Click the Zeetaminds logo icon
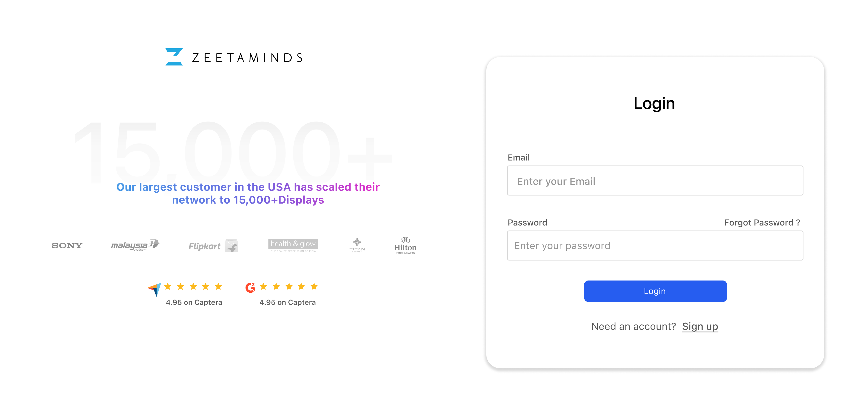Viewport: 868px width, 416px height. (174, 57)
